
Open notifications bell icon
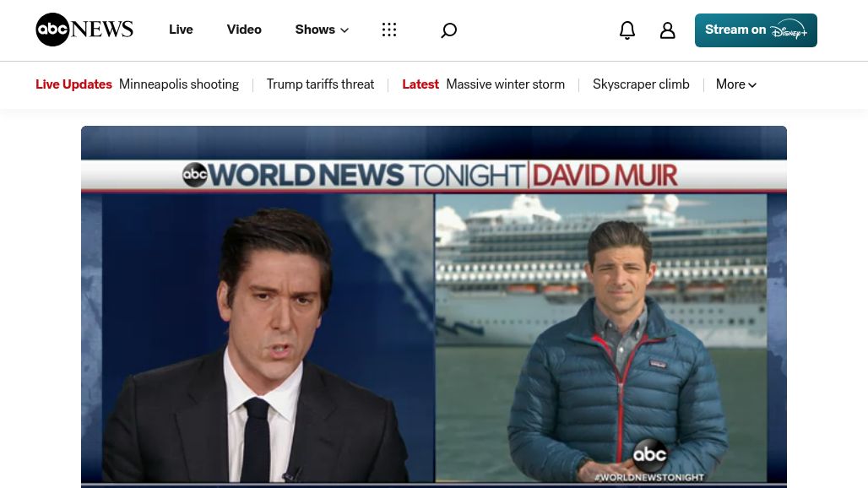[627, 30]
